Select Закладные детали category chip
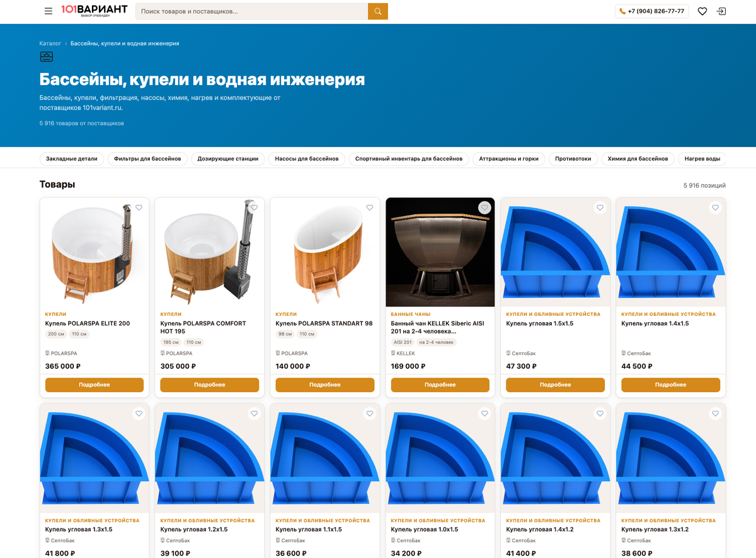This screenshot has height=558, width=756. (x=72, y=159)
